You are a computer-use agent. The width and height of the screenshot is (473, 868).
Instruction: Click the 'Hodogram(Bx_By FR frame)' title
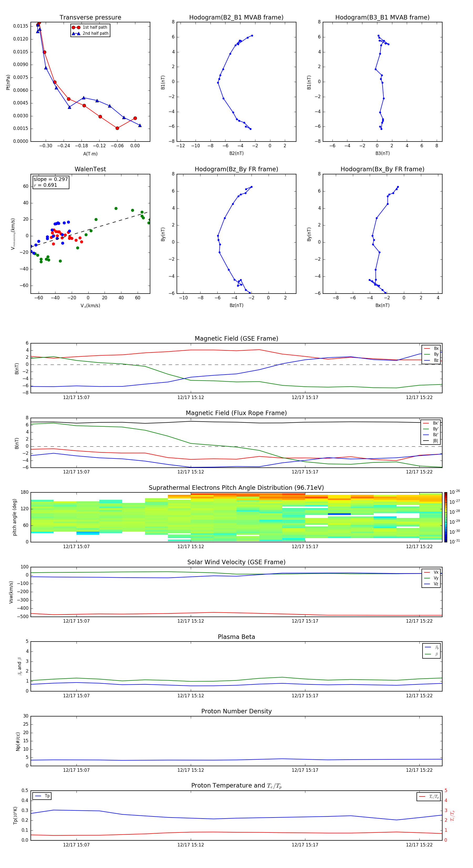[x=382, y=169]
